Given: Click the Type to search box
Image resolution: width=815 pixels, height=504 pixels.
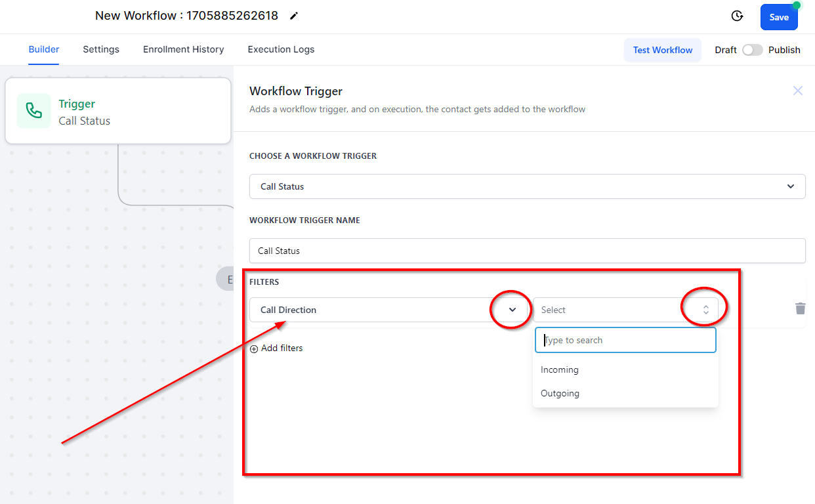Looking at the screenshot, I should click(625, 340).
